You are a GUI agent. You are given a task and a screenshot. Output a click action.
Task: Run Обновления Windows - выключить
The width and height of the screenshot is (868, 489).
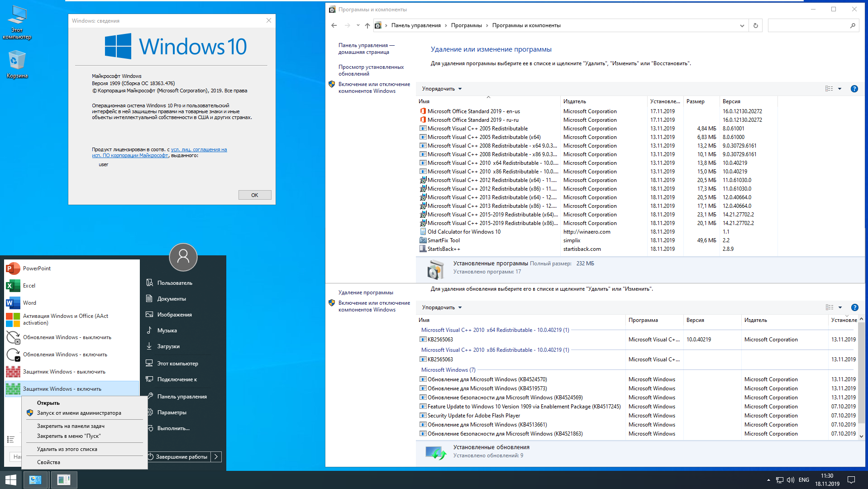coord(72,337)
